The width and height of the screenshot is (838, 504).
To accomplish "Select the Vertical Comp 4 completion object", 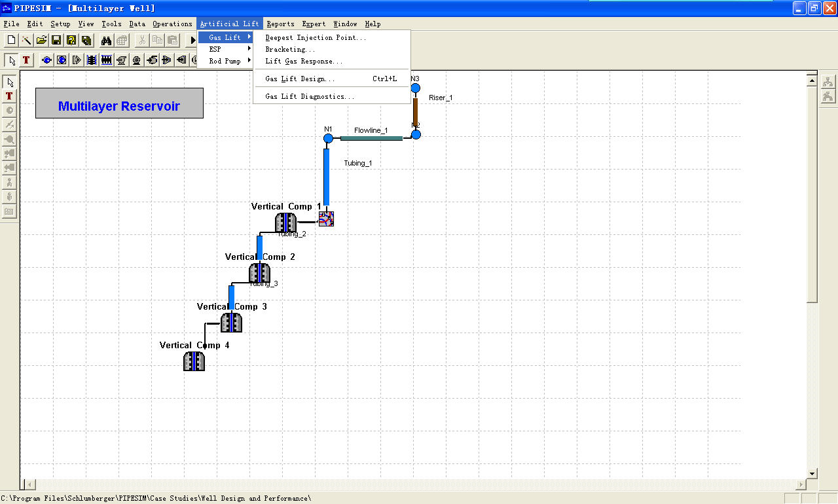I will (x=194, y=361).
